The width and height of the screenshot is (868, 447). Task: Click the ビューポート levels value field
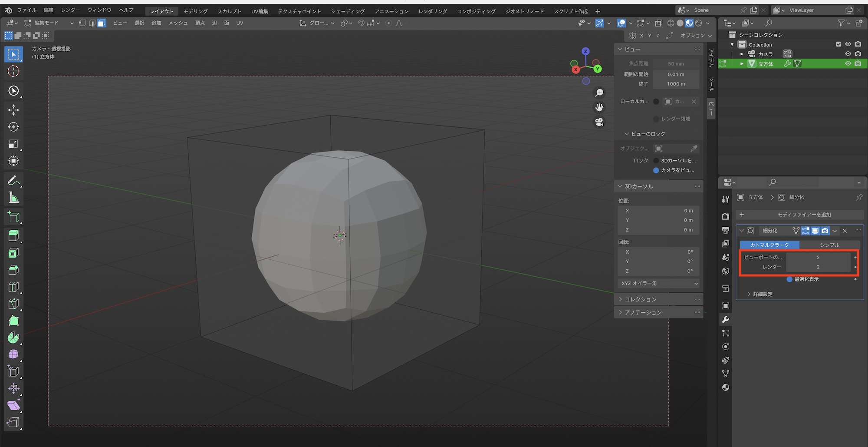[818, 258]
